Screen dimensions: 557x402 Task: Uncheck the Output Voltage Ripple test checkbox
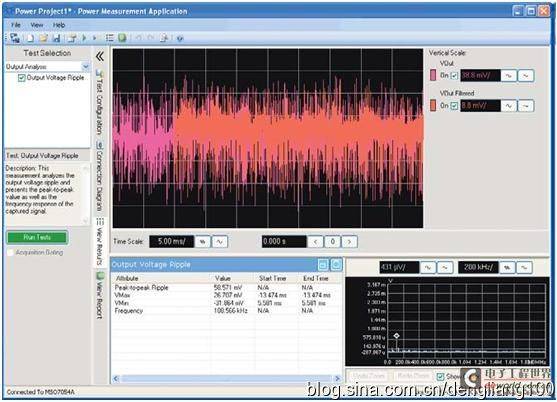[21, 78]
